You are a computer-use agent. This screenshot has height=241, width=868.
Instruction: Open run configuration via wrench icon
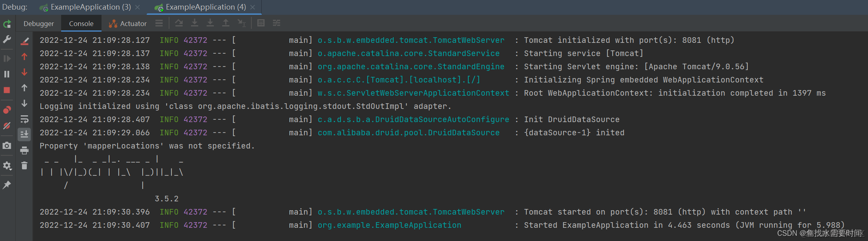[7, 39]
